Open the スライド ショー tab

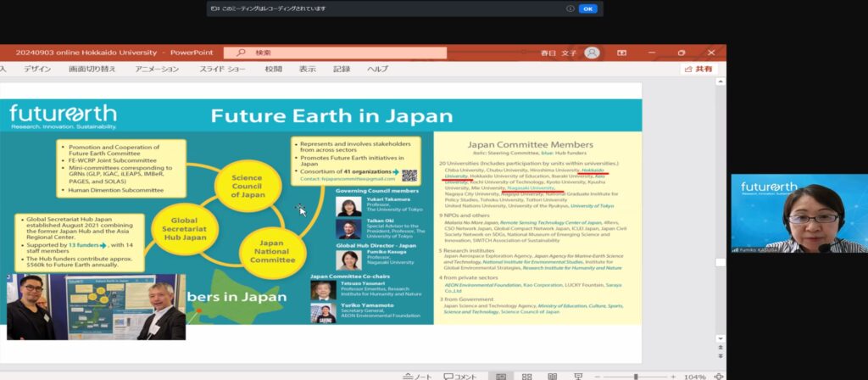point(223,70)
